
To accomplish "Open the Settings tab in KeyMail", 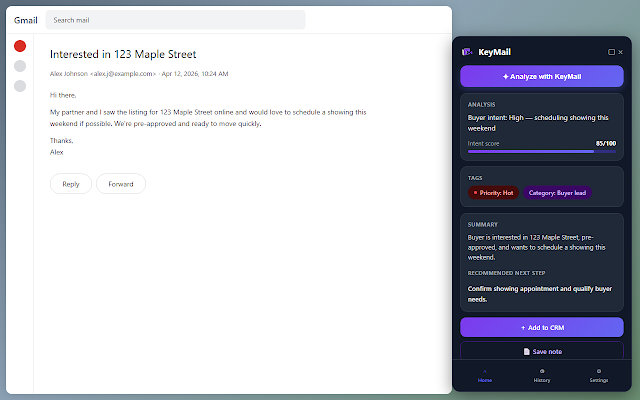I will [x=599, y=376].
